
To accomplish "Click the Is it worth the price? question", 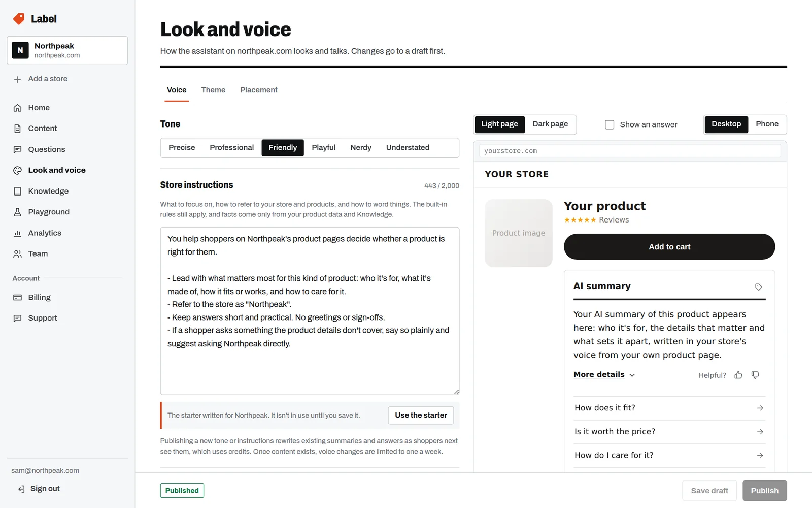I will pyautogui.click(x=669, y=432).
